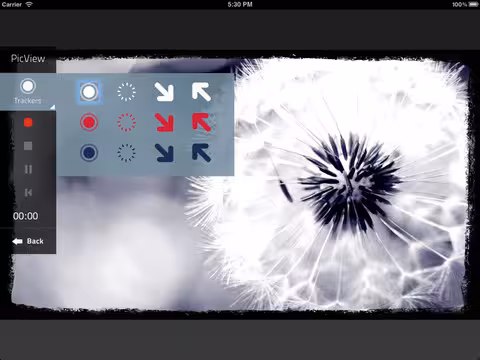Select the navy solid circle tracker
This screenshot has width=480, height=360.
(x=89, y=153)
